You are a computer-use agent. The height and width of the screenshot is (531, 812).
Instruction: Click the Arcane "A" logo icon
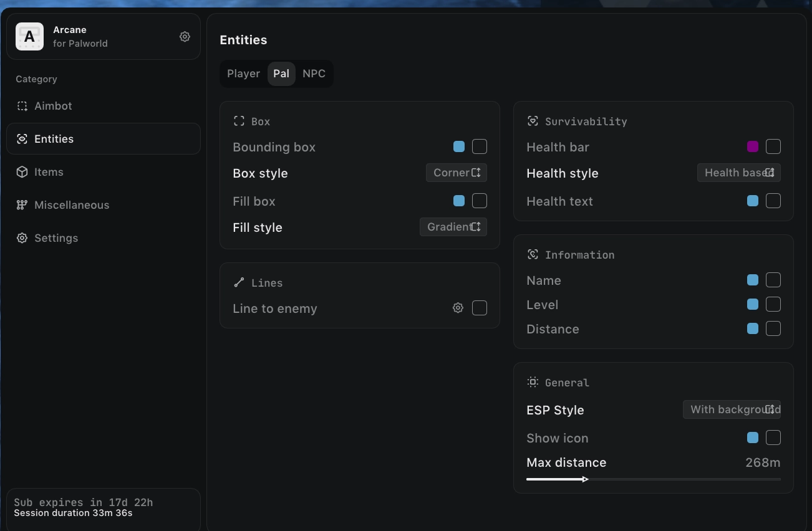pyautogui.click(x=29, y=37)
